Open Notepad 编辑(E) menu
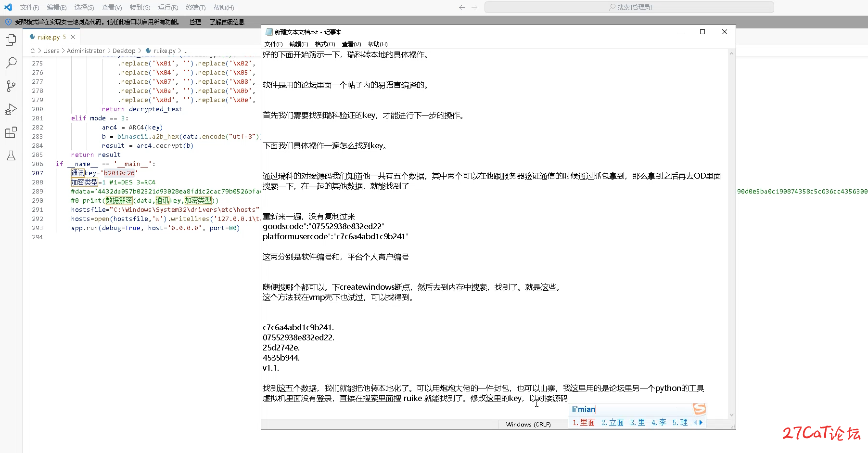The height and width of the screenshot is (453, 868). (x=299, y=44)
